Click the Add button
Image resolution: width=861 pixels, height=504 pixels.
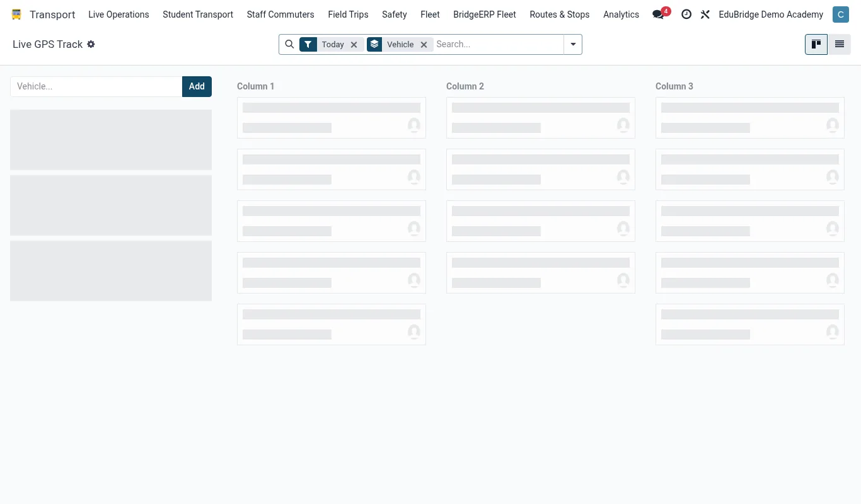tap(197, 86)
